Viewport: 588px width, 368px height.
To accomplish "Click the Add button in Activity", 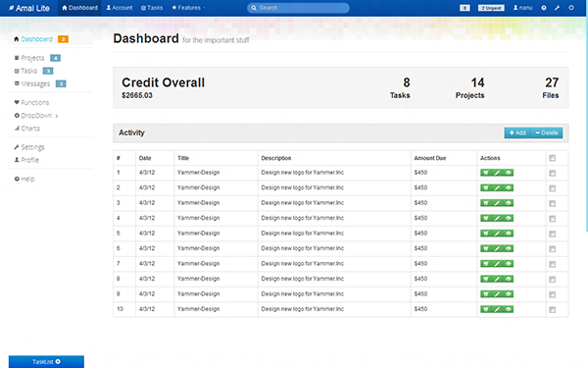I will (517, 132).
